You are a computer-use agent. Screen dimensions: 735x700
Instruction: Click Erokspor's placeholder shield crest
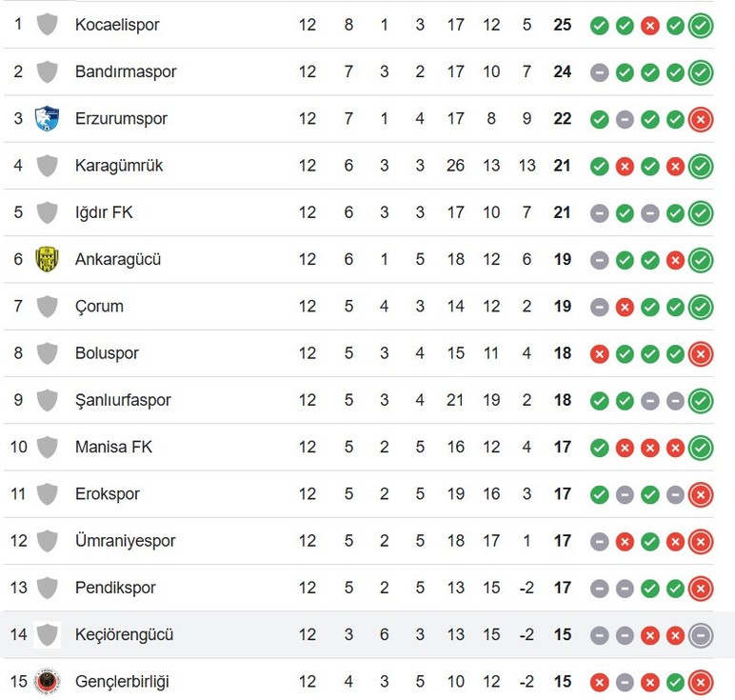[x=47, y=493]
